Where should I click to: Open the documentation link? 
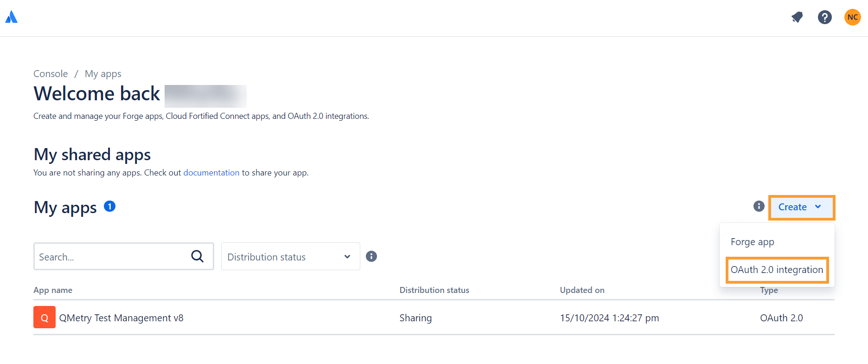211,172
